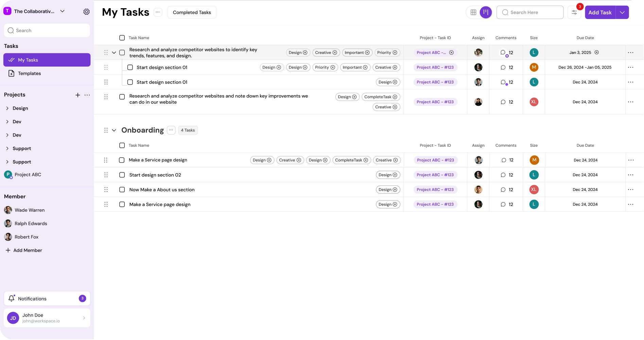644x340 pixels.
Task: Go to My Tasks in sidebar
Action: click(47, 60)
